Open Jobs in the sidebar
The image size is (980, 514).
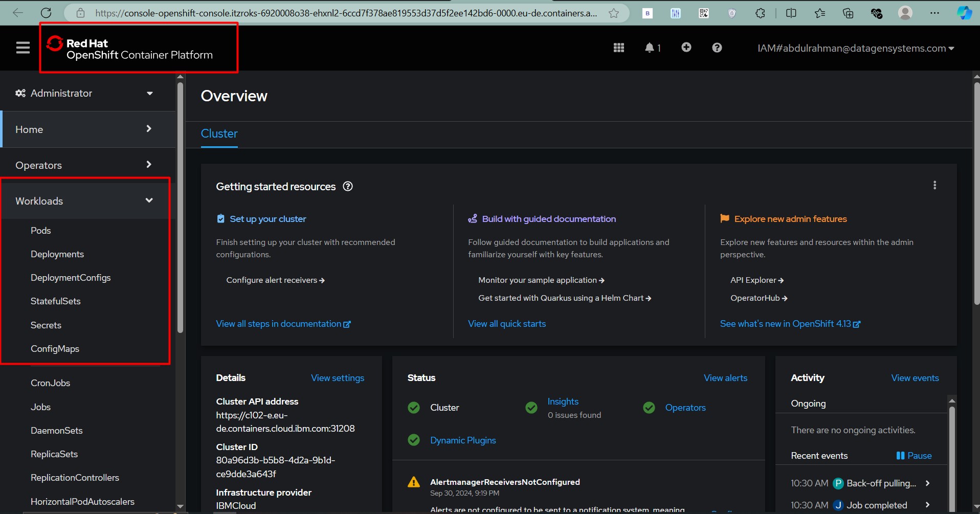tap(40, 407)
